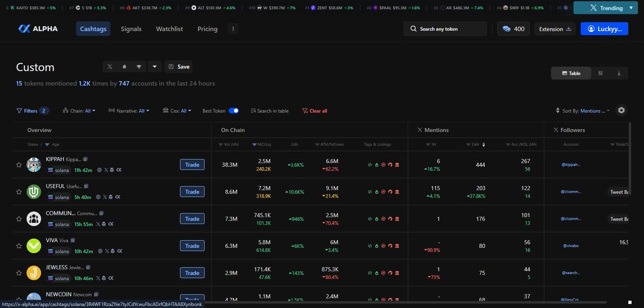Expand the arrow dropdown next to Save
The width and height of the screenshot is (644, 308).
tap(155, 67)
